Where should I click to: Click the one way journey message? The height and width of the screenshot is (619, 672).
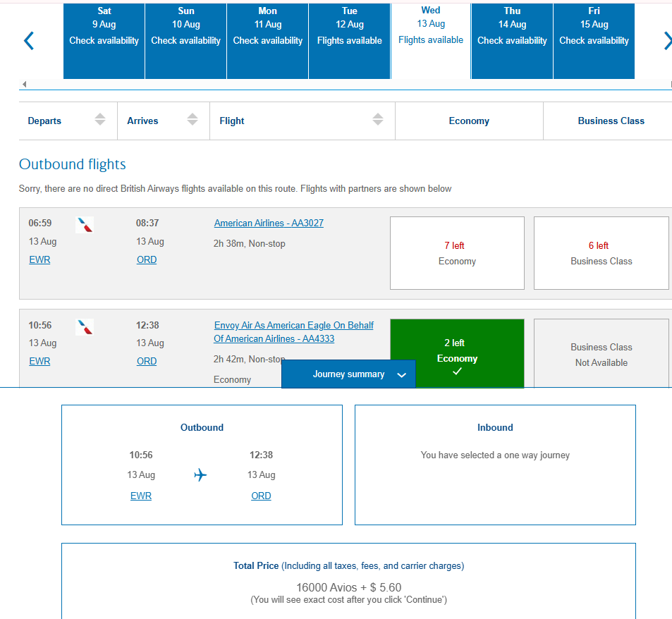(495, 455)
